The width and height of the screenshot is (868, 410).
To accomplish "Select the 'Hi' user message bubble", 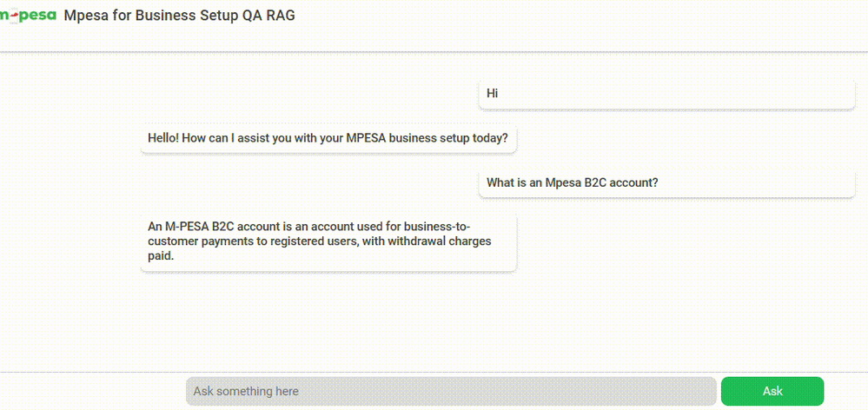I will tap(666, 94).
